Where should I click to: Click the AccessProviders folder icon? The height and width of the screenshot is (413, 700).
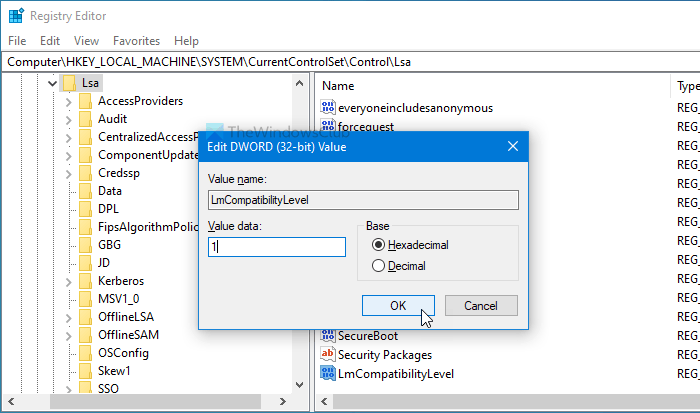coord(85,101)
